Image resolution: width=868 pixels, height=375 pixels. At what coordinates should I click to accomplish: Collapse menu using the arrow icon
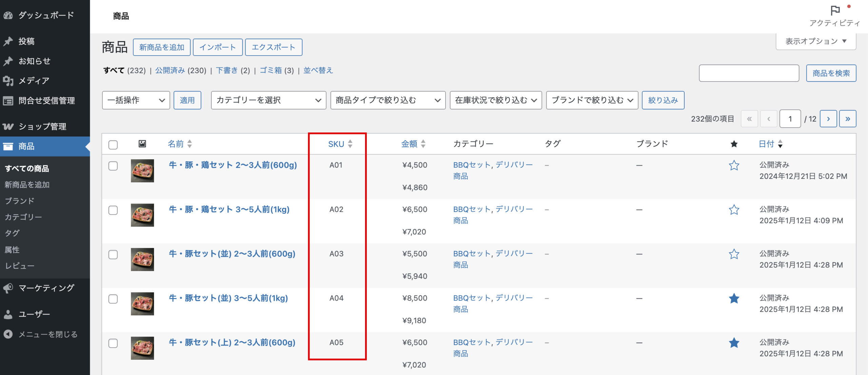pyautogui.click(x=8, y=334)
